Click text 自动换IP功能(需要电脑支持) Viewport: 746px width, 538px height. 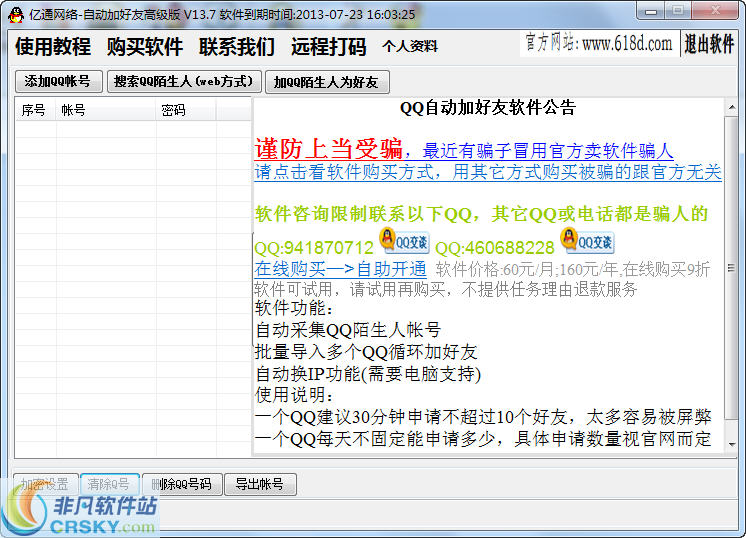368,373
